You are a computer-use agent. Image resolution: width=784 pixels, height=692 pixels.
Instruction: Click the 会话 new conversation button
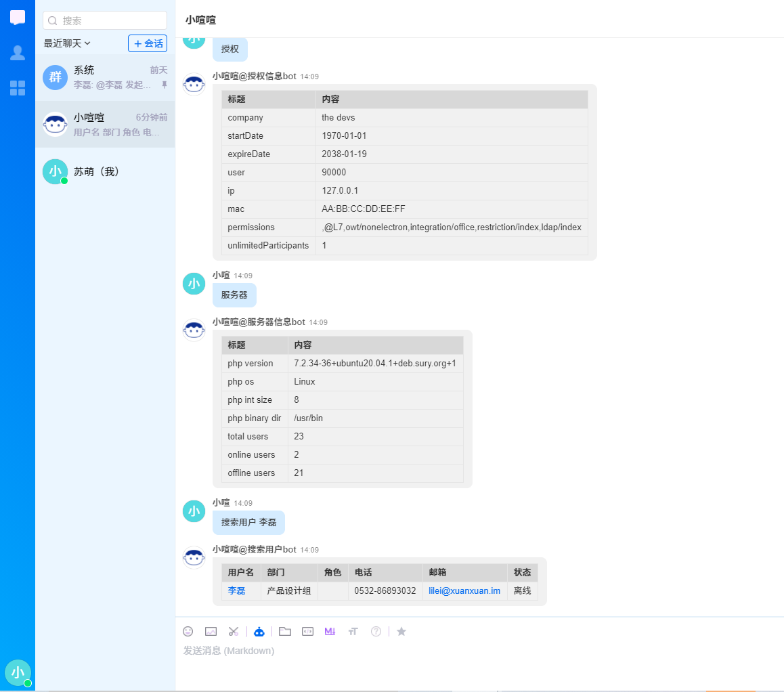[x=148, y=43]
